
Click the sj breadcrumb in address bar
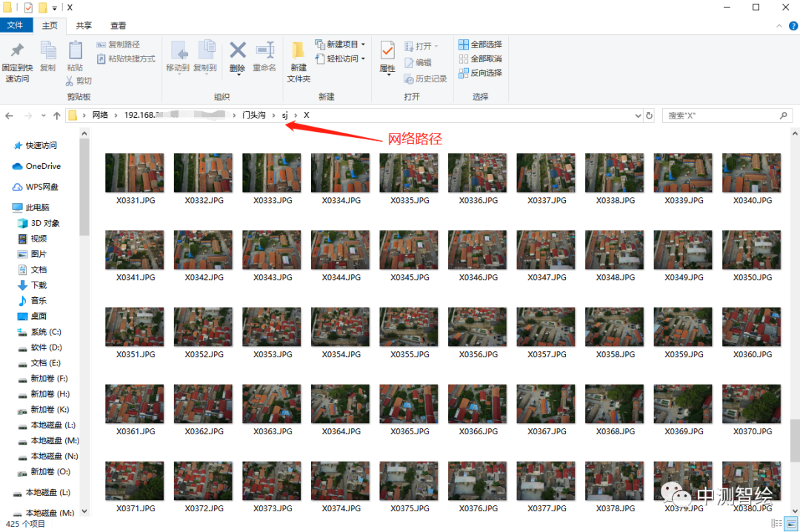pyautogui.click(x=284, y=116)
